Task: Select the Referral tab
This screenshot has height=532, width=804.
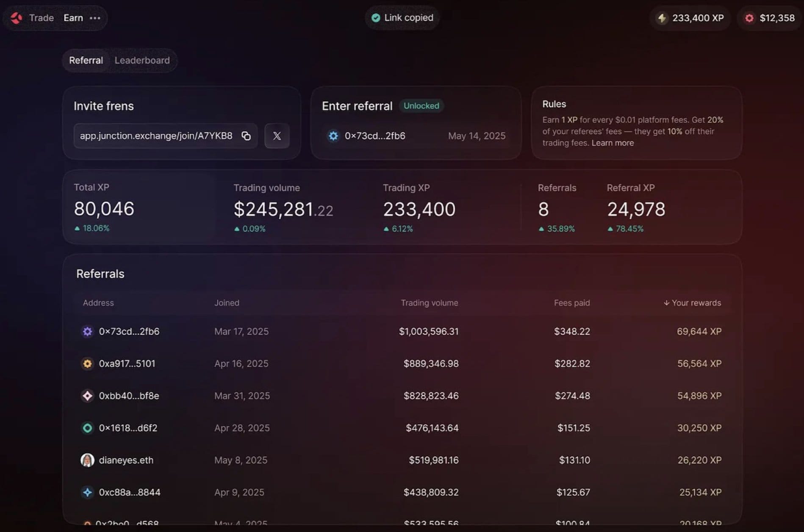Action: coord(86,60)
